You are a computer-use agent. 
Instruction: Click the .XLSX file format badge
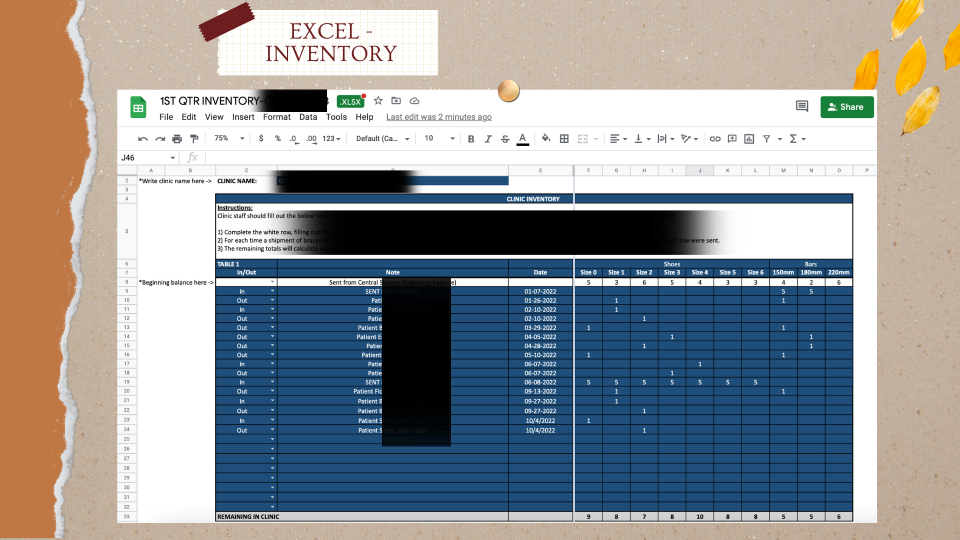click(x=350, y=102)
